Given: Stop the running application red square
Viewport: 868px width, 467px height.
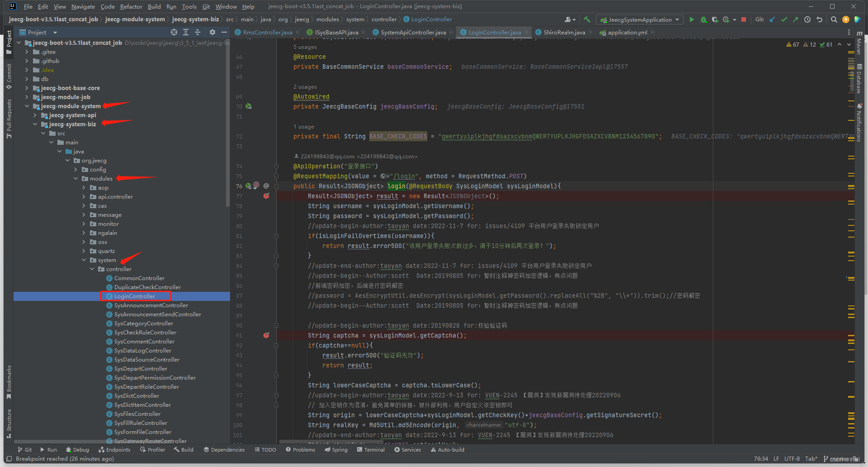Looking at the screenshot, I should [x=744, y=19].
